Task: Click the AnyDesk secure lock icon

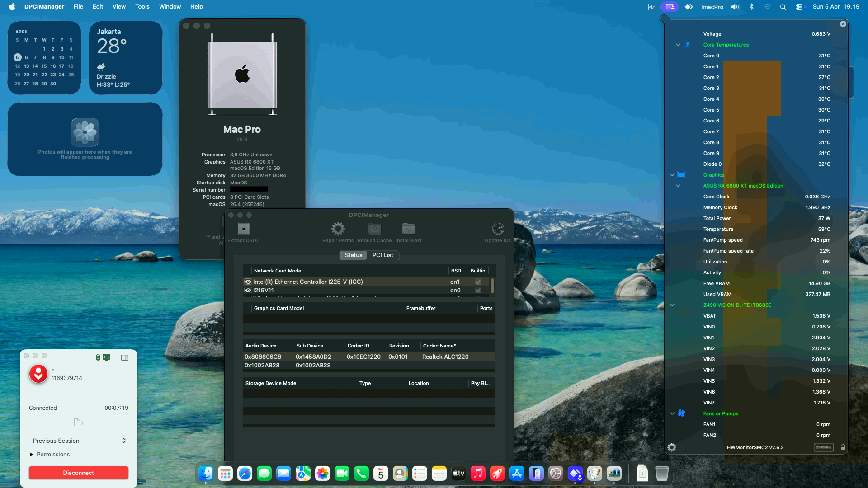Action: [x=98, y=357]
